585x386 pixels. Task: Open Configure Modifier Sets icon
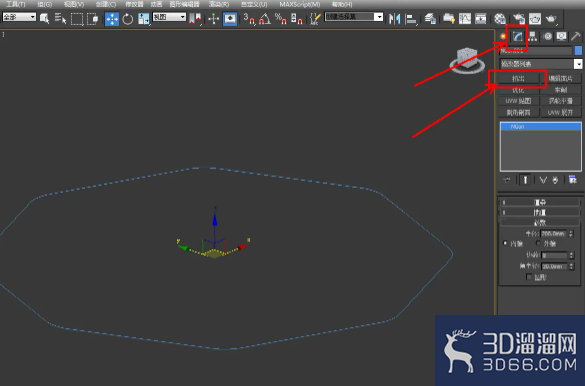[573, 180]
